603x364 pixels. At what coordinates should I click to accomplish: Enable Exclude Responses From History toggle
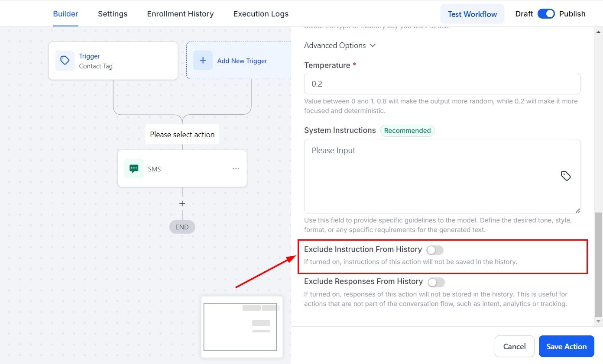pos(436,282)
